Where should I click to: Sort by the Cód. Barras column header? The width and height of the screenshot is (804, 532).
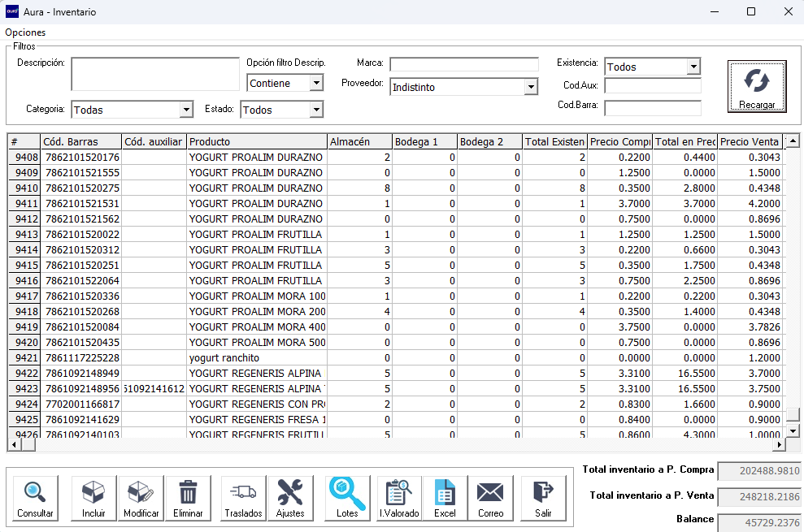81,141
